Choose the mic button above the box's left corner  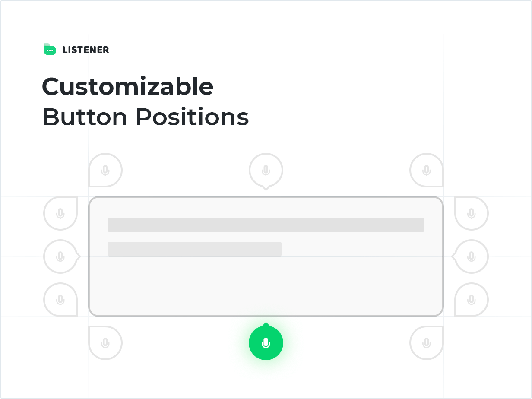tap(105, 170)
